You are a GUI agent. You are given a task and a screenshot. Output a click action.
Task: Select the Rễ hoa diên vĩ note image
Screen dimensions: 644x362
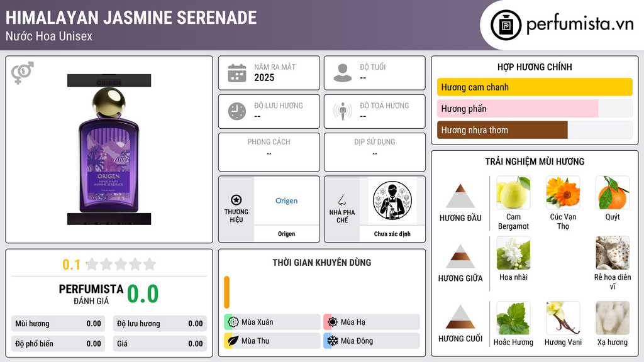[613, 253]
